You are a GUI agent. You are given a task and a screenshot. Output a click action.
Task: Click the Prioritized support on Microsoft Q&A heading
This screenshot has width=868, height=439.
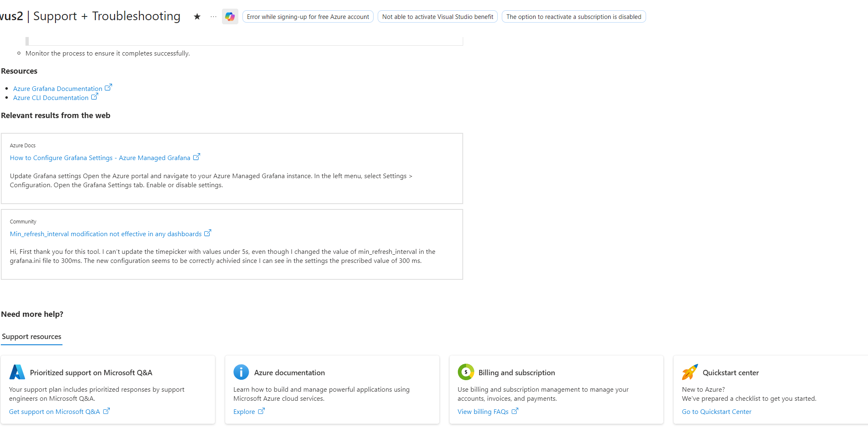click(x=91, y=372)
